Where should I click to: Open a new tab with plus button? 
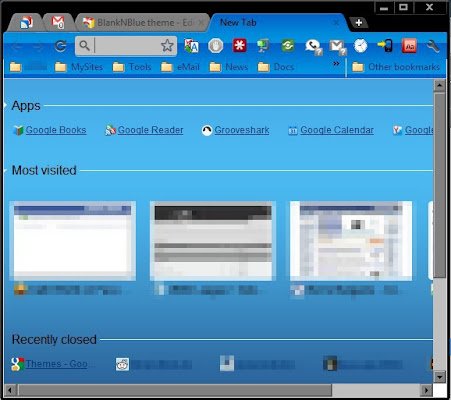tap(359, 23)
